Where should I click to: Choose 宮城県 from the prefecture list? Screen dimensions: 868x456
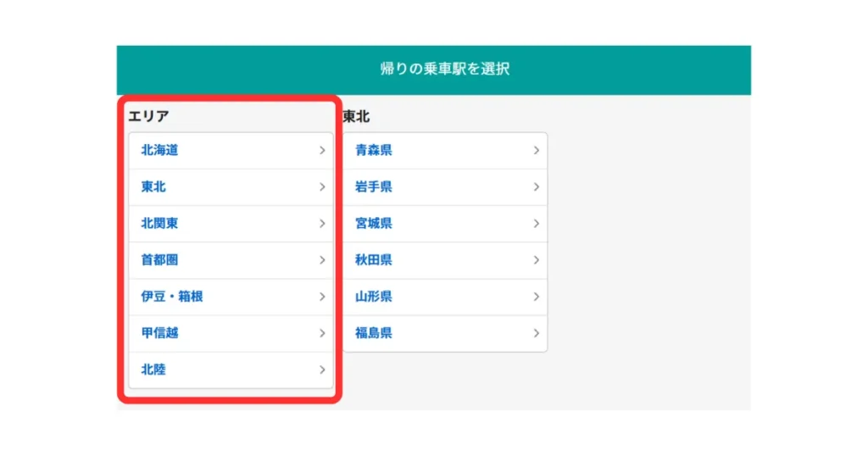[374, 224]
